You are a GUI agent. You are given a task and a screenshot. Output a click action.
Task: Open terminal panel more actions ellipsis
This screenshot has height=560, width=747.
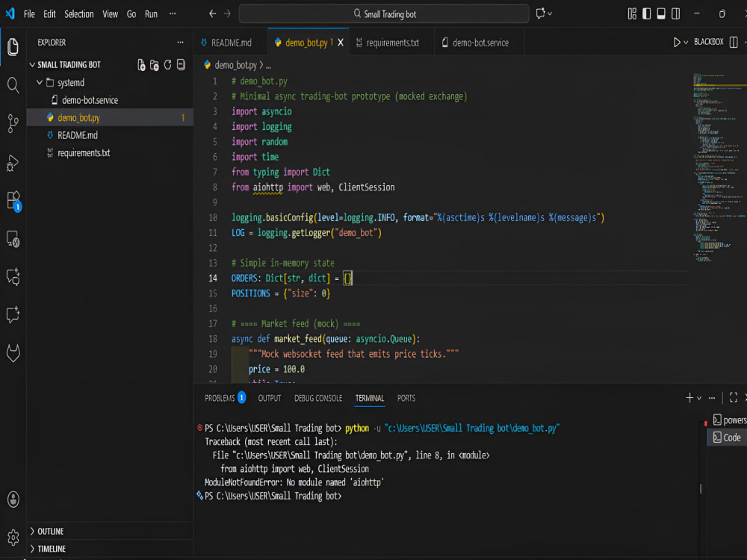(712, 397)
